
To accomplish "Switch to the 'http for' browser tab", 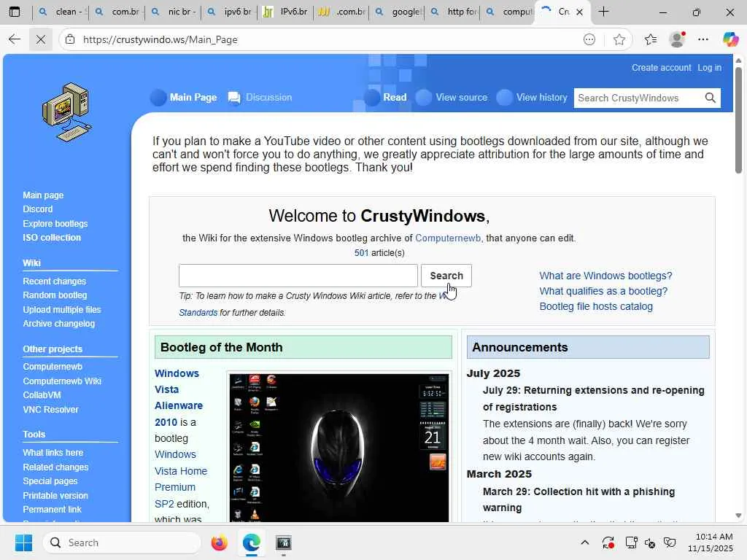I will 454,12.
